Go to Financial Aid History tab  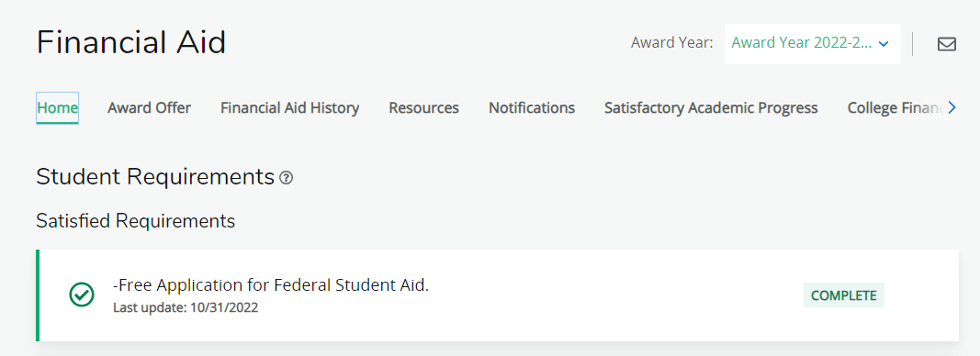(x=290, y=108)
